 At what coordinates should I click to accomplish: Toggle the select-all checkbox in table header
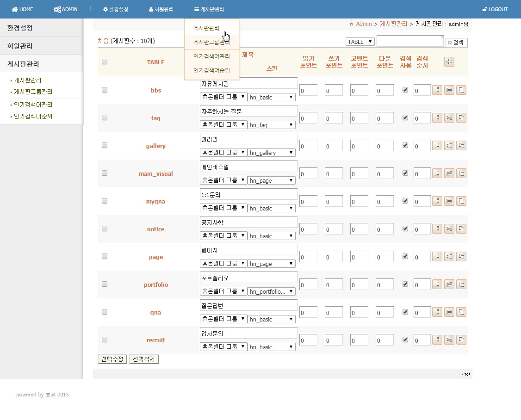[105, 62]
